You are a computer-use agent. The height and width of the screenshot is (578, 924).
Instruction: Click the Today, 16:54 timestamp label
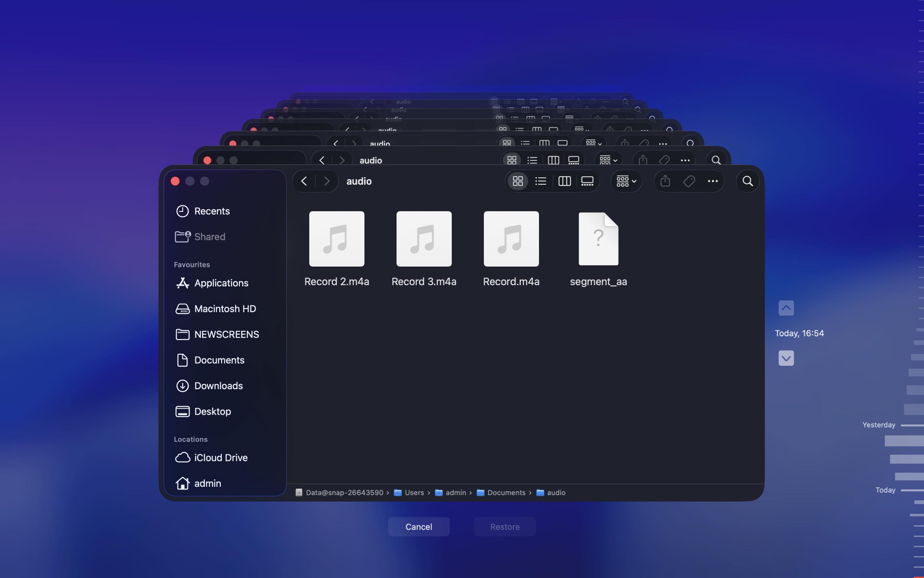pyautogui.click(x=799, y=333)
